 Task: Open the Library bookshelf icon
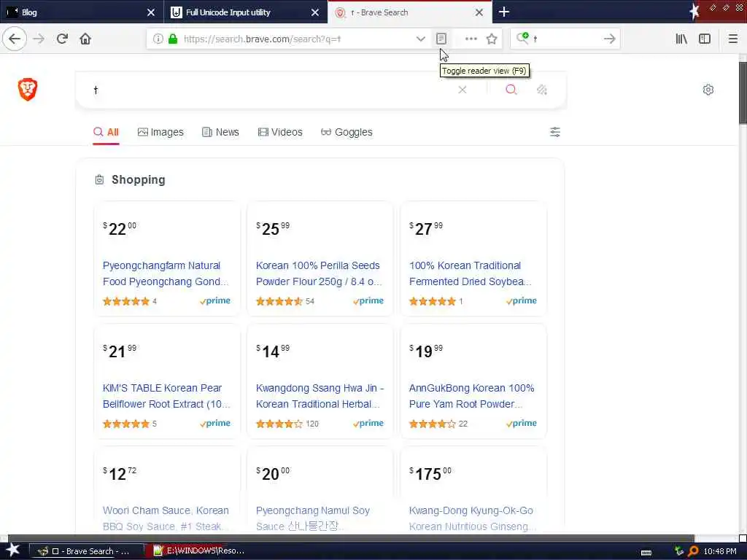pyautogui.click(x=681, y=39)
